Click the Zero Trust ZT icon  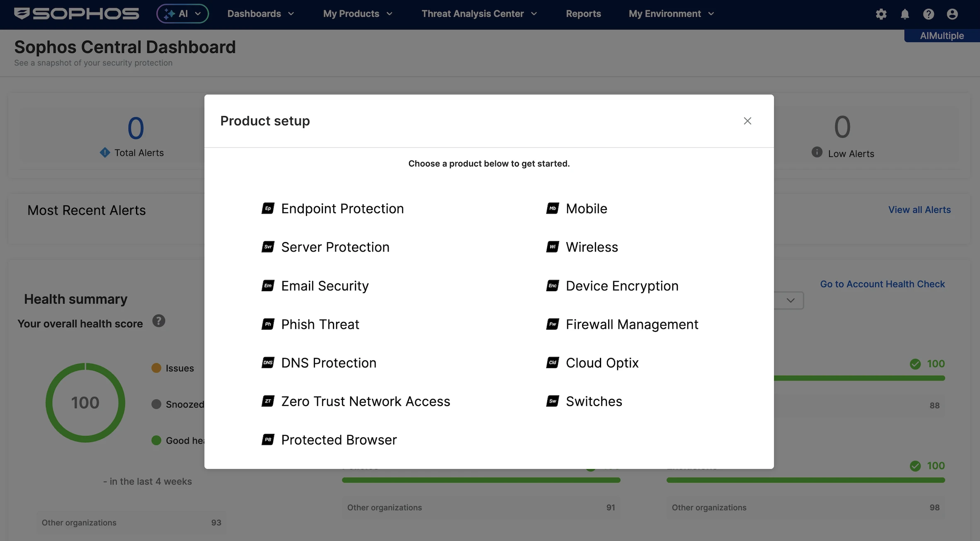(268, 401)
